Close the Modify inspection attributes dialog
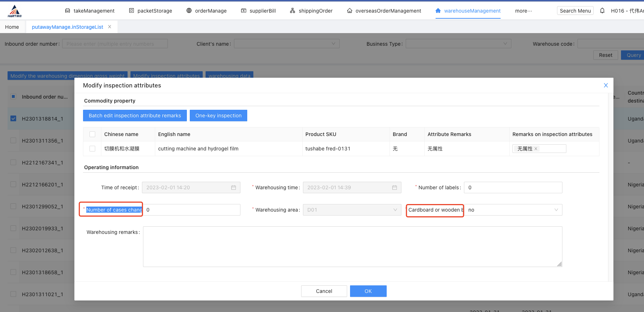The height and width of the screenshot is (312, 644). point(606,85)
